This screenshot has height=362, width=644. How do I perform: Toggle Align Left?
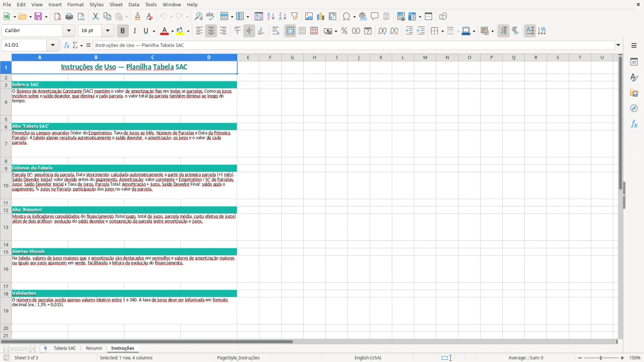point(199,31)
